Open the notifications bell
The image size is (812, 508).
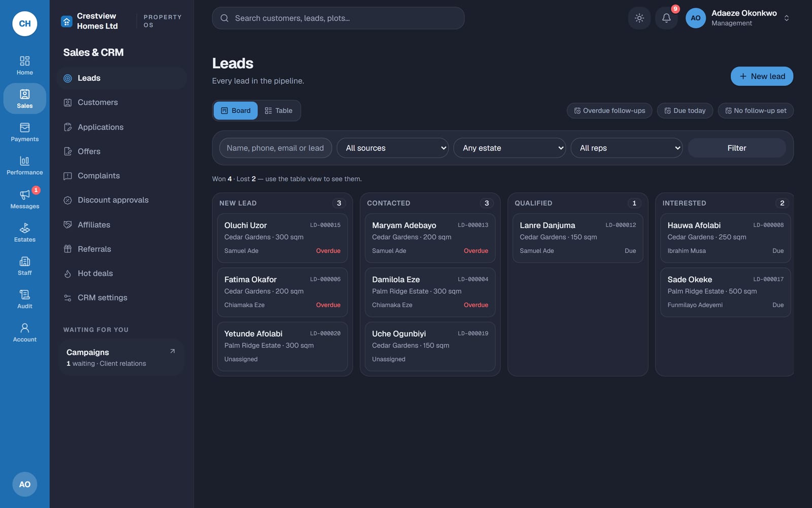click(x=666, y=18)
